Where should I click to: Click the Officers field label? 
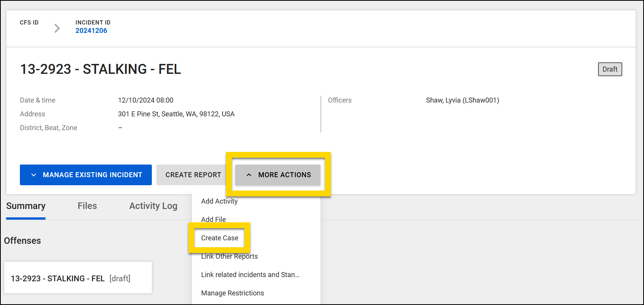pyautogui.click(x=340, y=100)
